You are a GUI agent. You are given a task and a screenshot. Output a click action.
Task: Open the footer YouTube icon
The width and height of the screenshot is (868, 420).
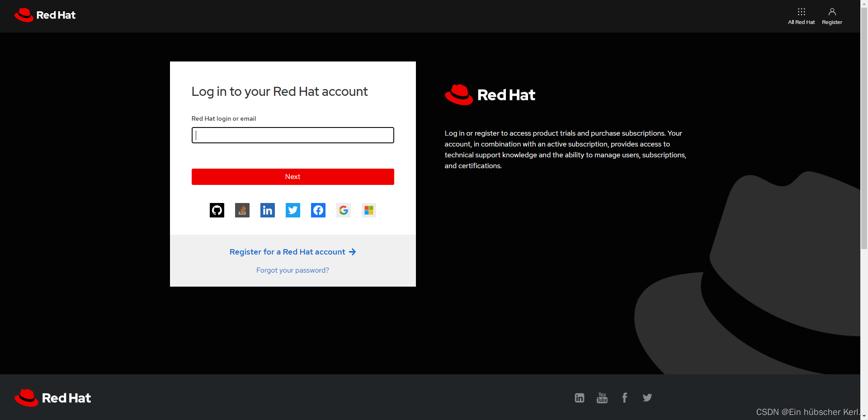[602, 398]
